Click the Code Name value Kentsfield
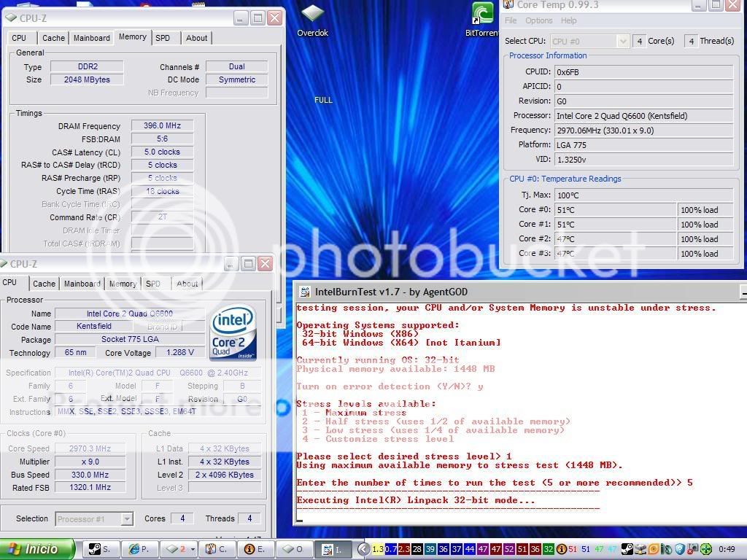The height and width of the screenshot is (560, 747). coord(94,326)
